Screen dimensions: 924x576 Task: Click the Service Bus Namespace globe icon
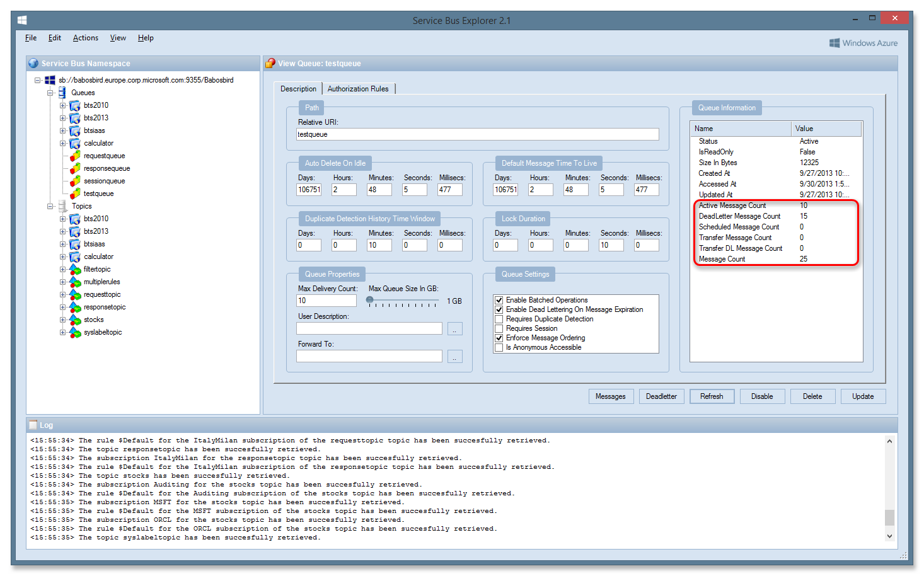click(x=33, y=63)
